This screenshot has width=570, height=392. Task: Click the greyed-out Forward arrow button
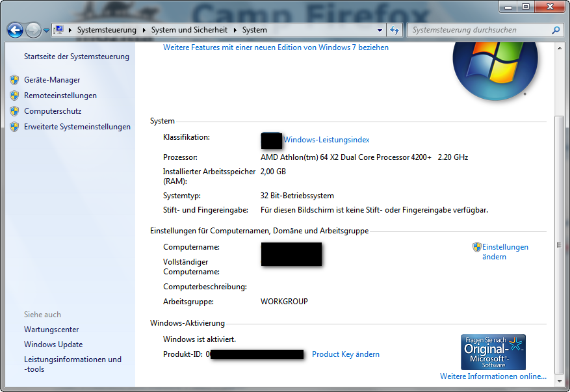(x=33, y=30)
